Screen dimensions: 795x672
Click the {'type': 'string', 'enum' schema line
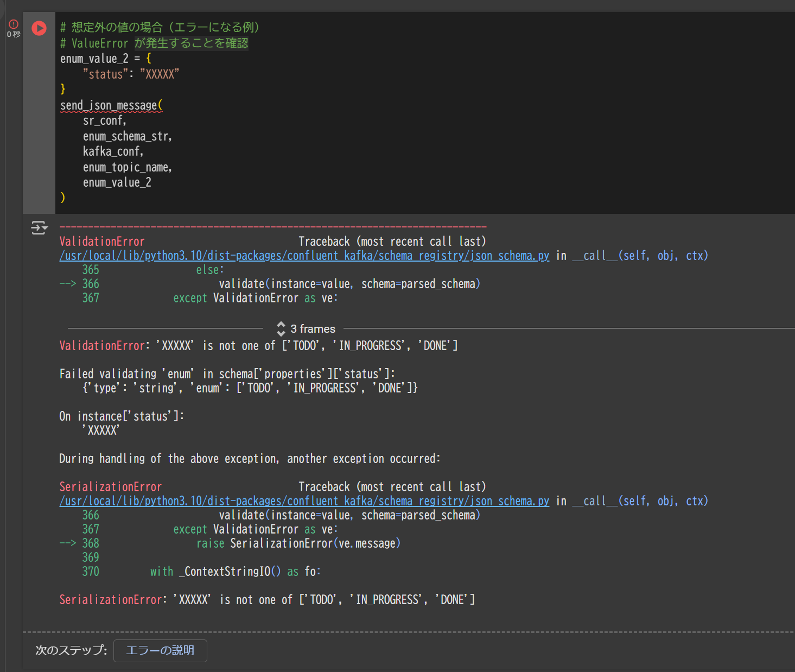click(250, 388)
